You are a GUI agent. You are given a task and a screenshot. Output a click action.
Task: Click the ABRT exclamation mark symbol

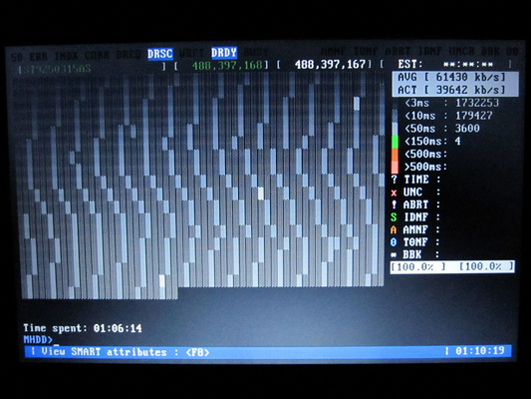pyautogui.click(x=394, y=204)
